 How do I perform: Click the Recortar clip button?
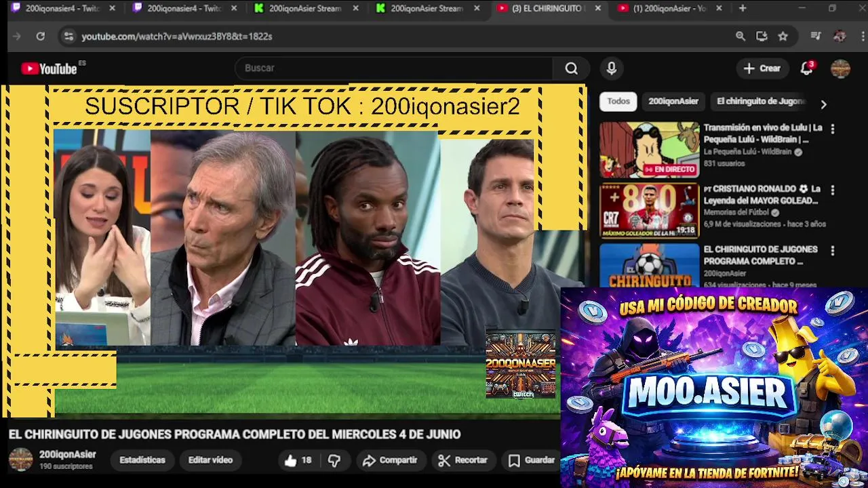click(x=463, y=460)
